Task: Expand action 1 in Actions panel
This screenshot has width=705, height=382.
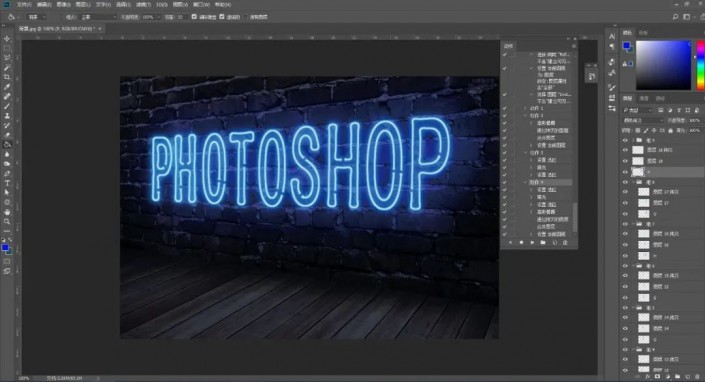Action: pyautogui.click(x=525, y=108)
